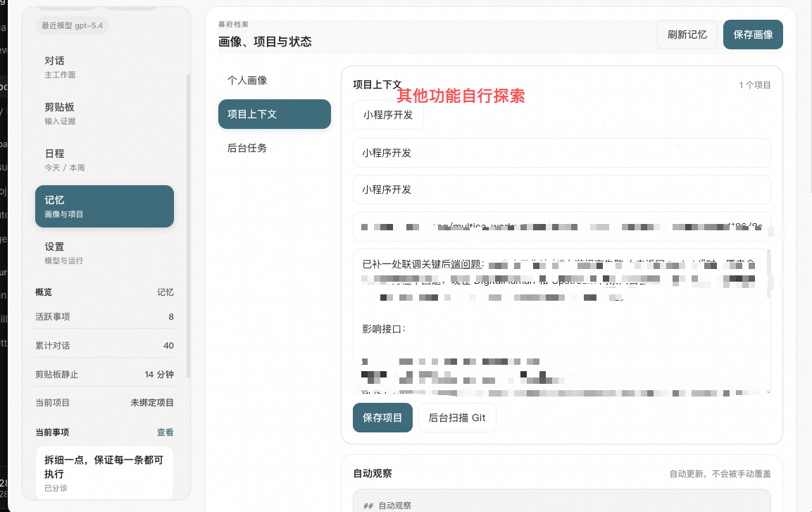Open 设置 for model and runtime
Screen dimensions: 812x512
pos(104,253)
